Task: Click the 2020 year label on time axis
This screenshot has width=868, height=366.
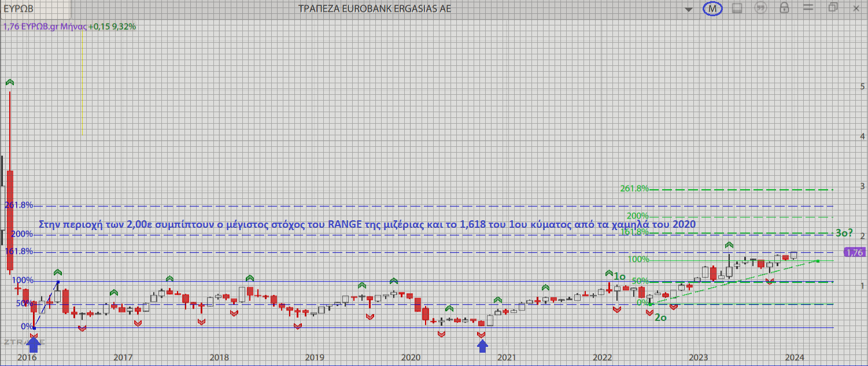Action: click(410, 357)
